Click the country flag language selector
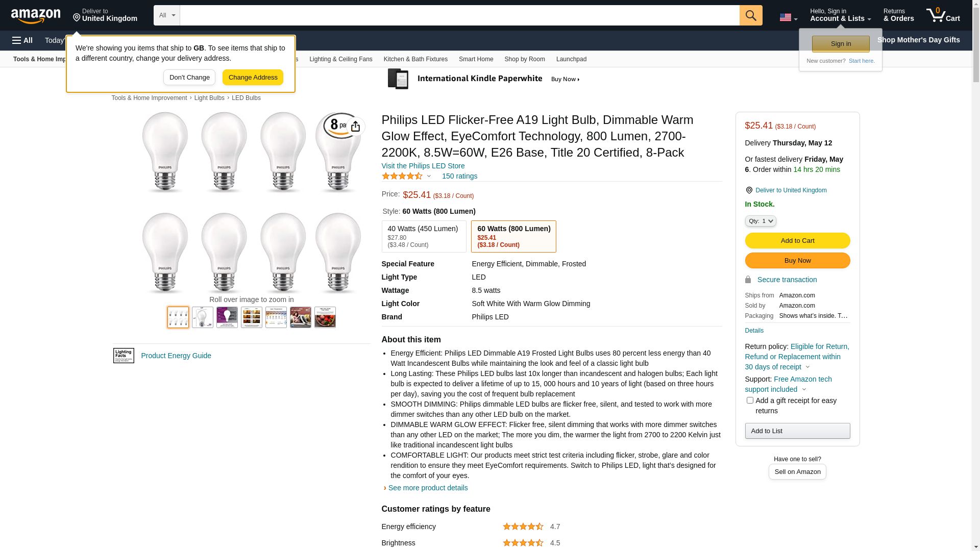This screenshot has height=551, width=980. (x=788, y=17)
